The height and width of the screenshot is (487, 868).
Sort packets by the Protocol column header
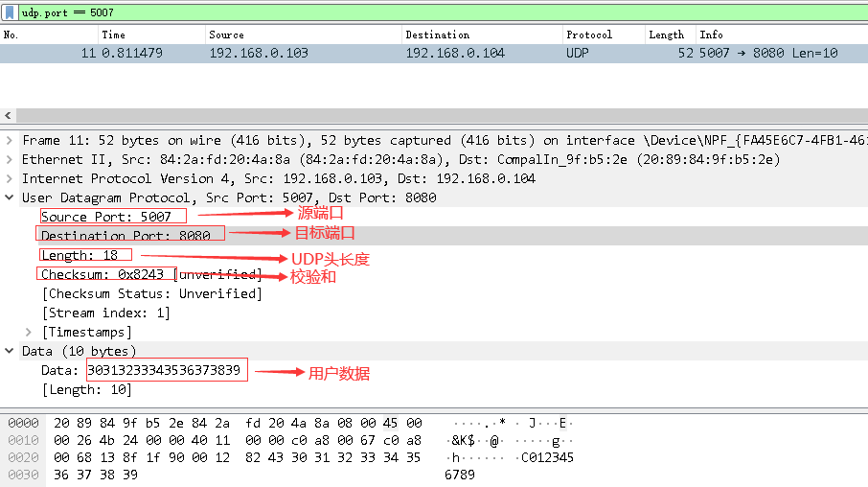604,35
